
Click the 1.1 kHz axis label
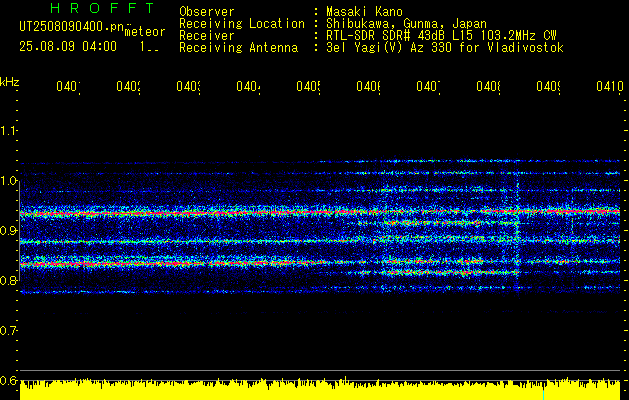[x=8, y=131]
